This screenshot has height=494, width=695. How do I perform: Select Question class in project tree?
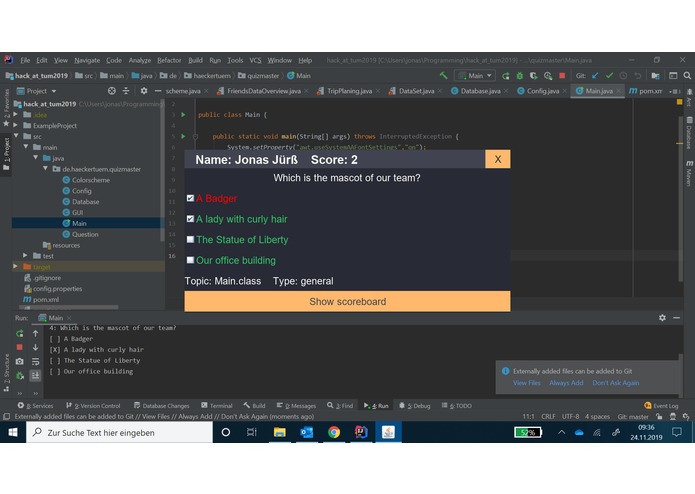(x=85, y=234)
